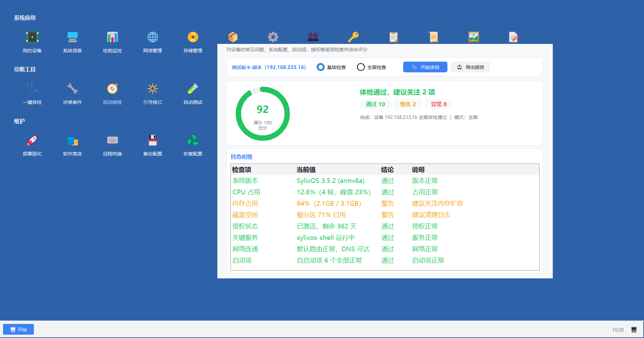The width and height of the screenshot is (644, 338).
Task: Click the 检查明细 section title
Action: [241, 157]
